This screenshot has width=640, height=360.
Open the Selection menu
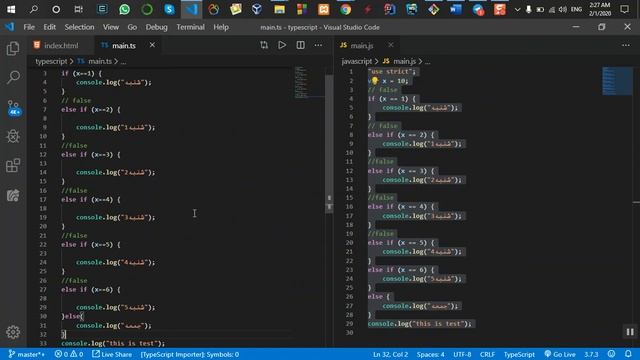coord(79,27)
